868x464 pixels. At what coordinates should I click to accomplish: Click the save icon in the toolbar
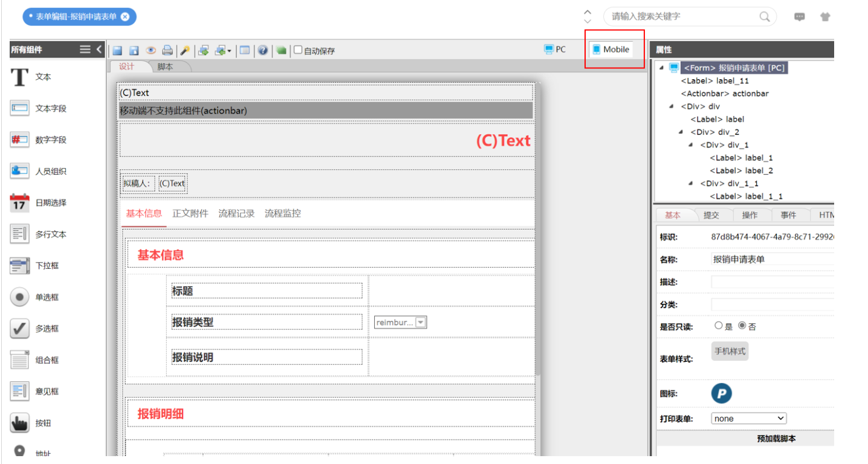(x=117, y=51)
